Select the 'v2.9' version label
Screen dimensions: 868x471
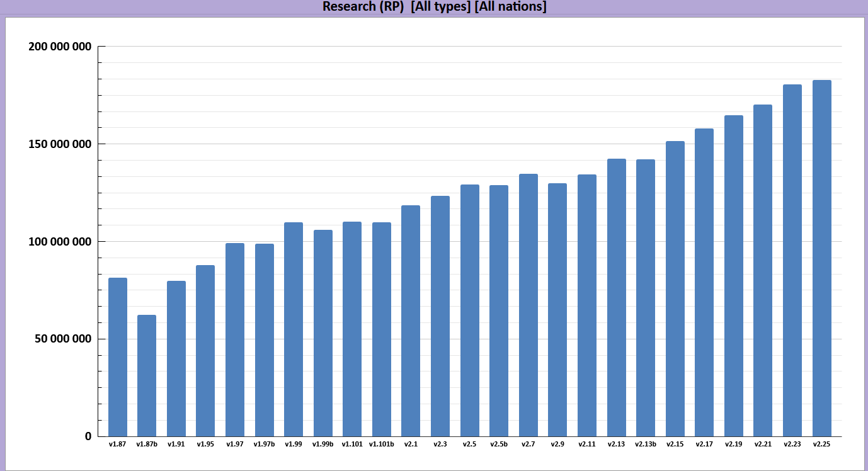pyautogui.click(x=557, y=445)
